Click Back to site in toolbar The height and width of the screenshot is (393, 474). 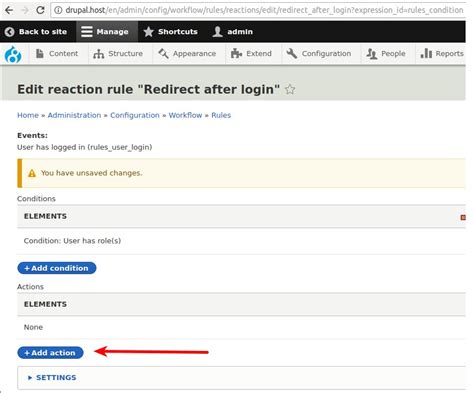click(36, 32)
